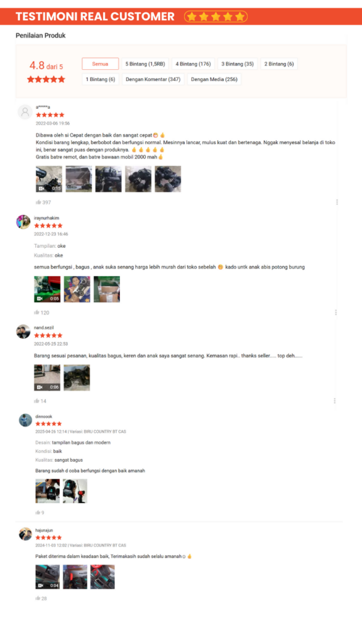This screenshot has width=362, height=644.
Task: Open nand.sezil's profile picture
Action: [x=23, y=331]
